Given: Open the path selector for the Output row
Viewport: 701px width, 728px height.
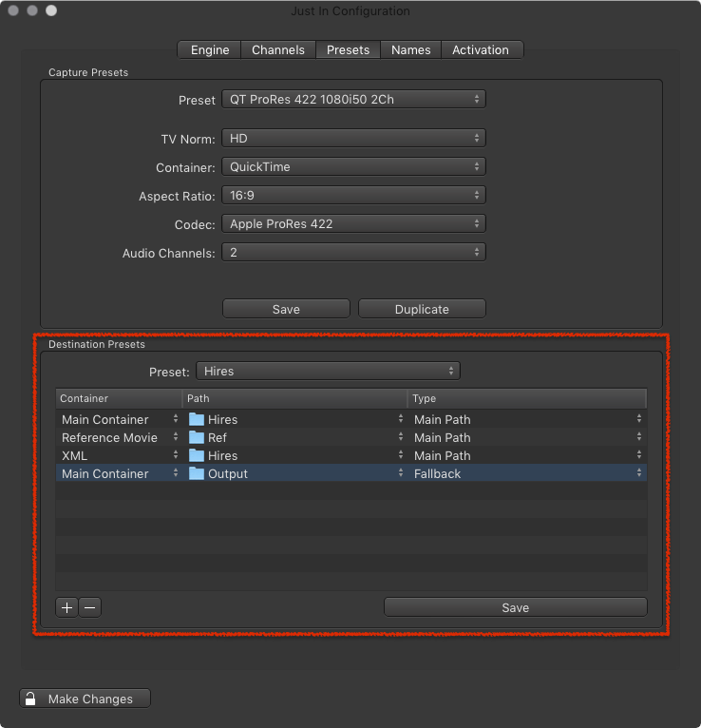Looking at the screenshot, I should pyautogui.click(x=401, y=473).
